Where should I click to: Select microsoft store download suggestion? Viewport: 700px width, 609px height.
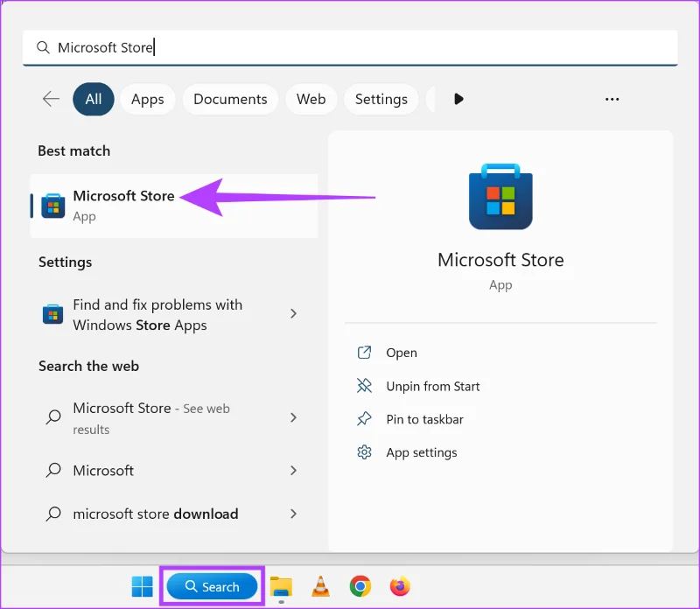174,514
